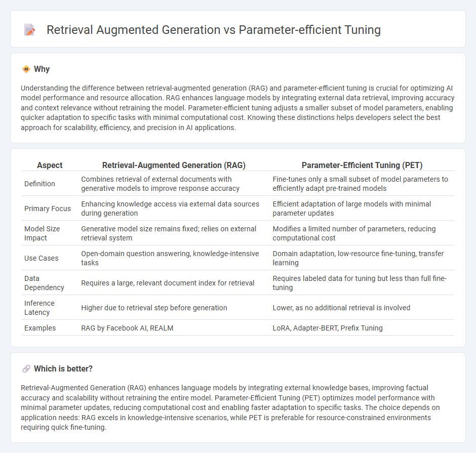Screen dimensions: 476x453
Task: Click the cell 'Fine-tunes only a small subset'
Action: pos(362,184)
